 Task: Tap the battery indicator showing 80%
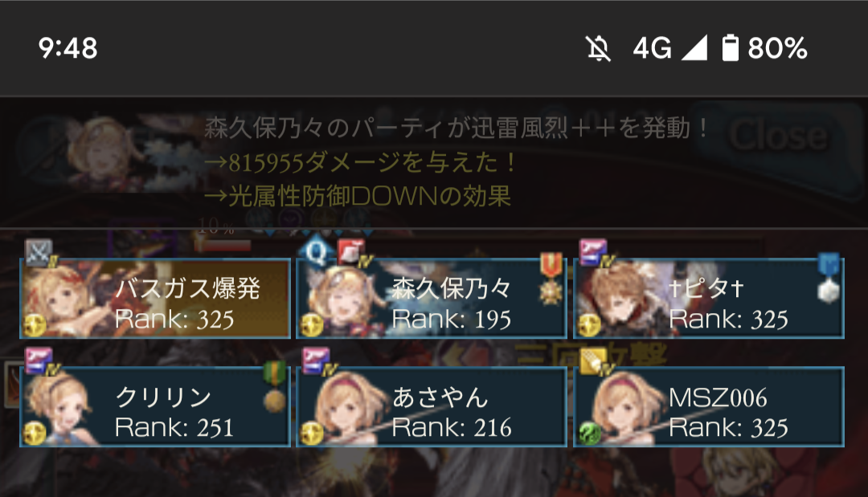pos(764,48)
